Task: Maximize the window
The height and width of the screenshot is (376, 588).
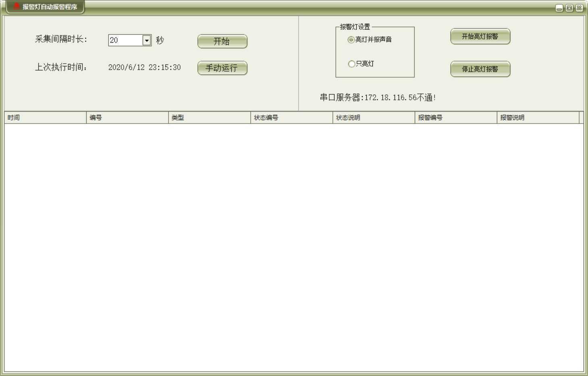Action: click(x=569, y=8)
